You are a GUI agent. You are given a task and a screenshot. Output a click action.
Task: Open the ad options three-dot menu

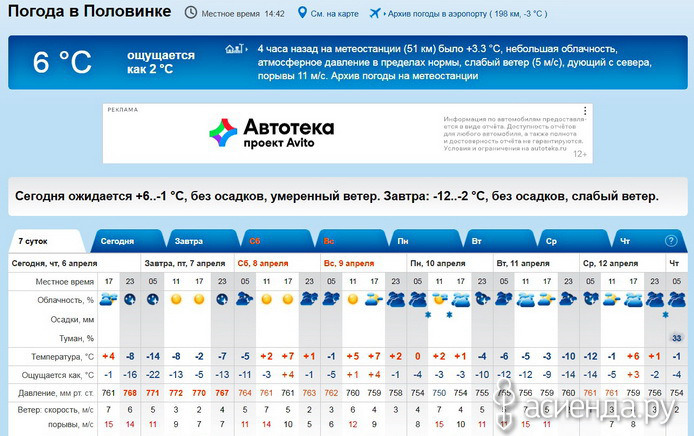coord(585,111)
